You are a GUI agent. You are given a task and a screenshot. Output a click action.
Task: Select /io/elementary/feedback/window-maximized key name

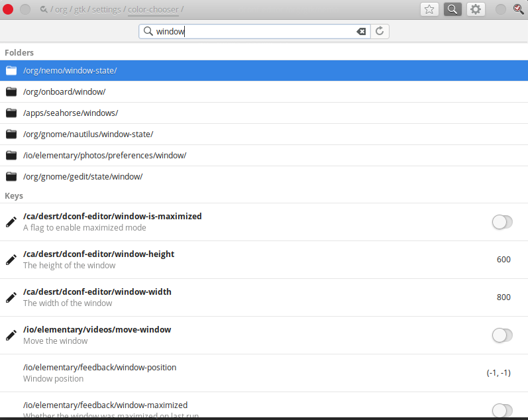[105, 405]
